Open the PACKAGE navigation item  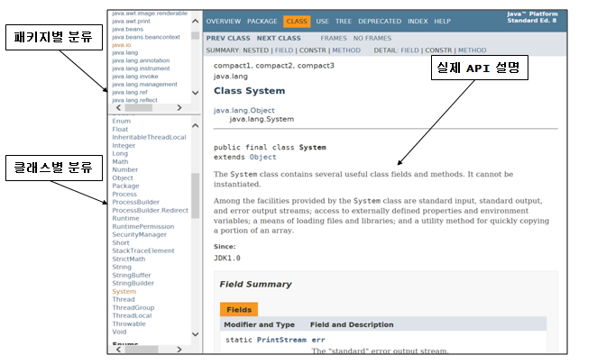pos(262,22)
